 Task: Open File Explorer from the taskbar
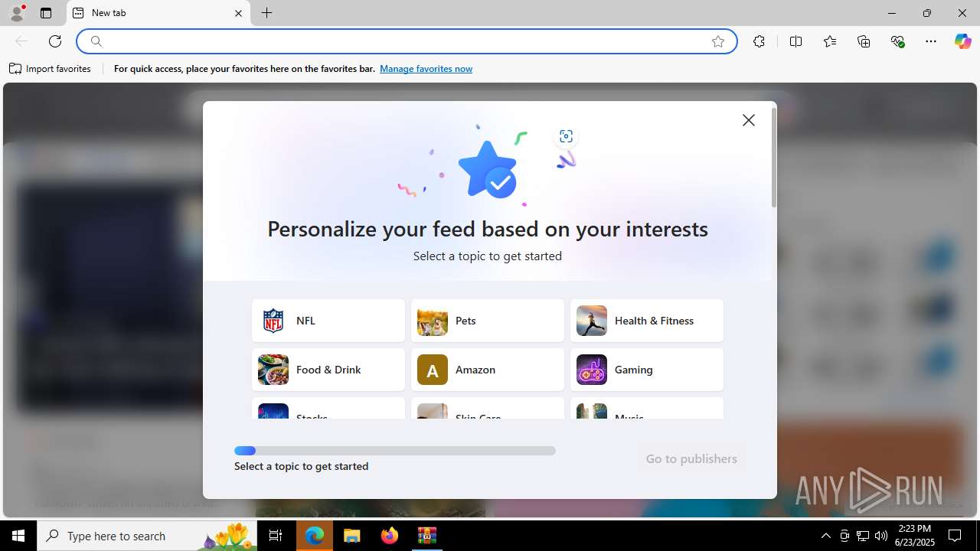[x=351, y=536]
